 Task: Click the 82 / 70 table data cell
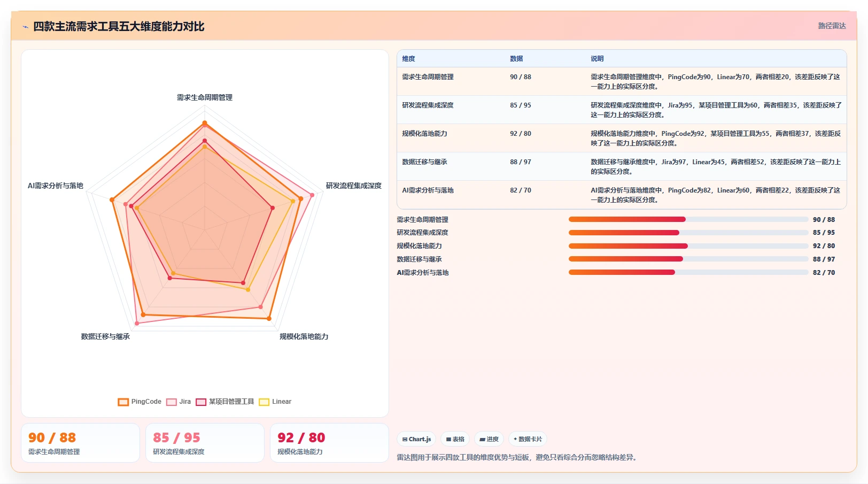click(521, 190)
